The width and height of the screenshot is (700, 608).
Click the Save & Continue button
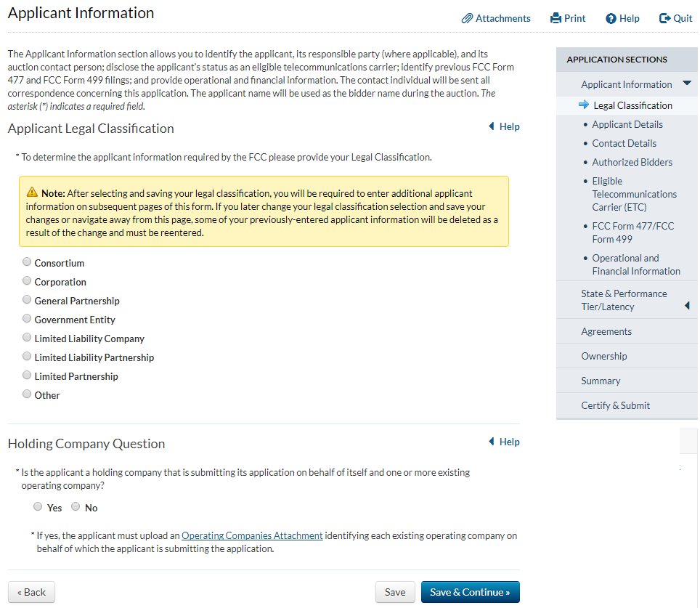tap(470, 592)
